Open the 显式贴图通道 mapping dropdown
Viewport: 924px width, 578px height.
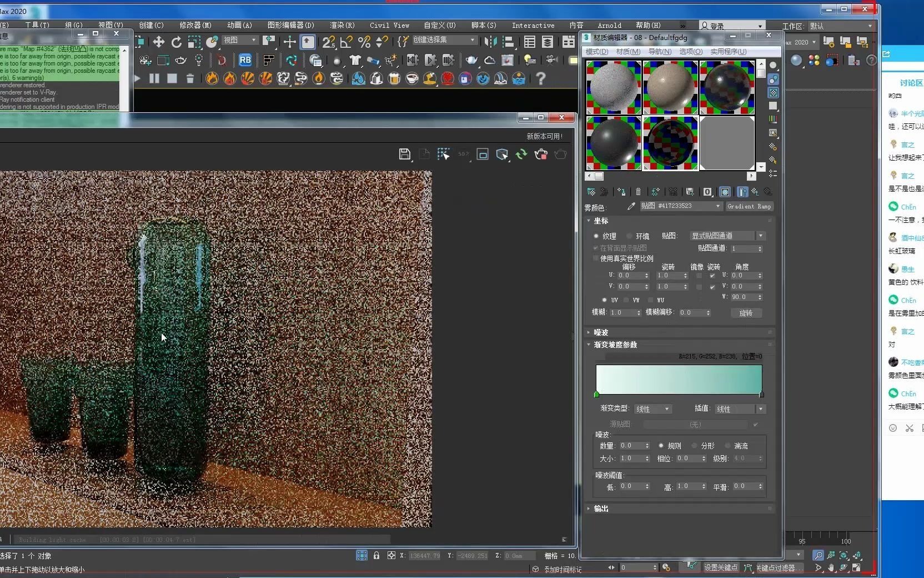(x=727, y=236)
